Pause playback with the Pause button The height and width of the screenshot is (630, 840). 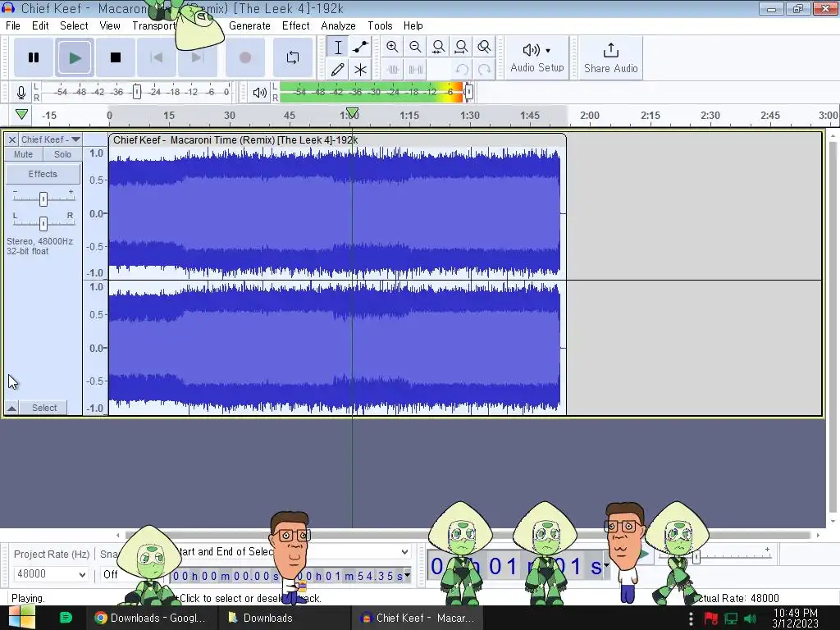tap(33, 57)
